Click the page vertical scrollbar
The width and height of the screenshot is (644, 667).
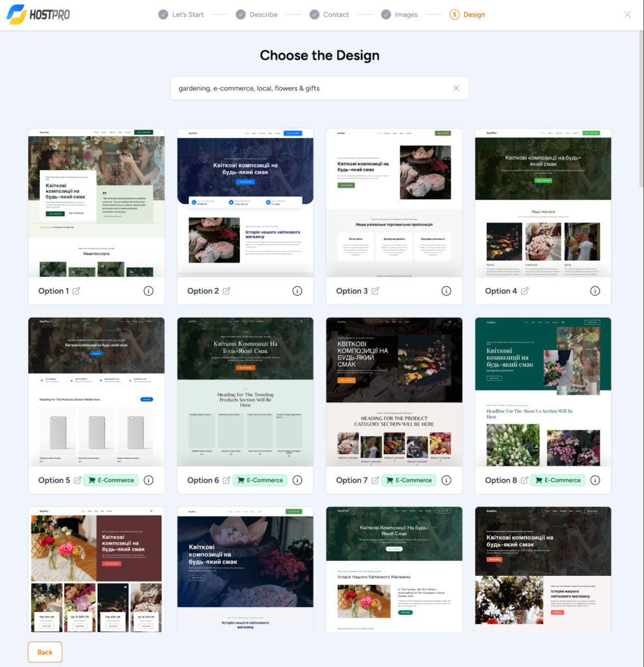641,109
